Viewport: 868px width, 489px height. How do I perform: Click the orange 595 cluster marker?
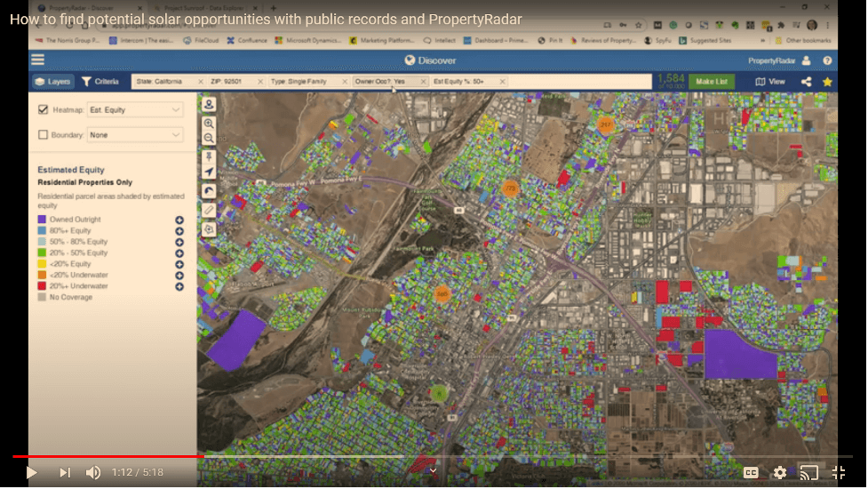click(x=442, y=293)
